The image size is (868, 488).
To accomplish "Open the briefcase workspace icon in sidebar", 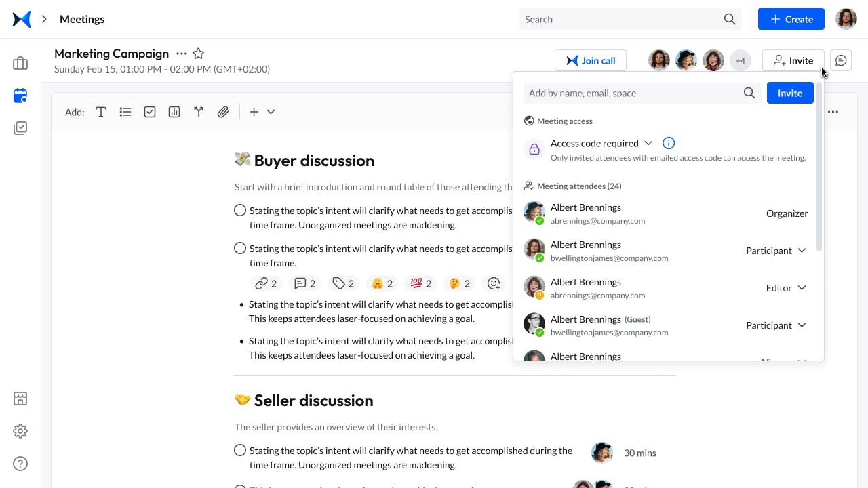I will coord(20,64).
